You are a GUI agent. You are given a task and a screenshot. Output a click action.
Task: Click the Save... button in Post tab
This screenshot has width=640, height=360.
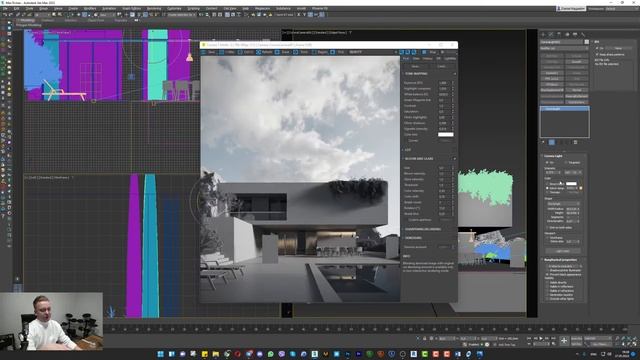click(415, 66)
